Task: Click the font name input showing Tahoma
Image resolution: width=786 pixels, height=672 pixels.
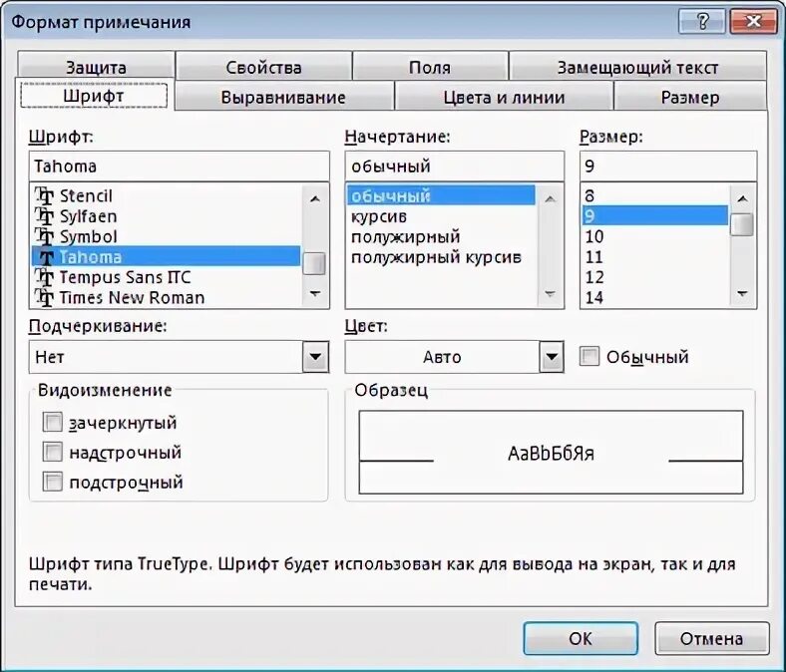Action: (x=179, y=166)
